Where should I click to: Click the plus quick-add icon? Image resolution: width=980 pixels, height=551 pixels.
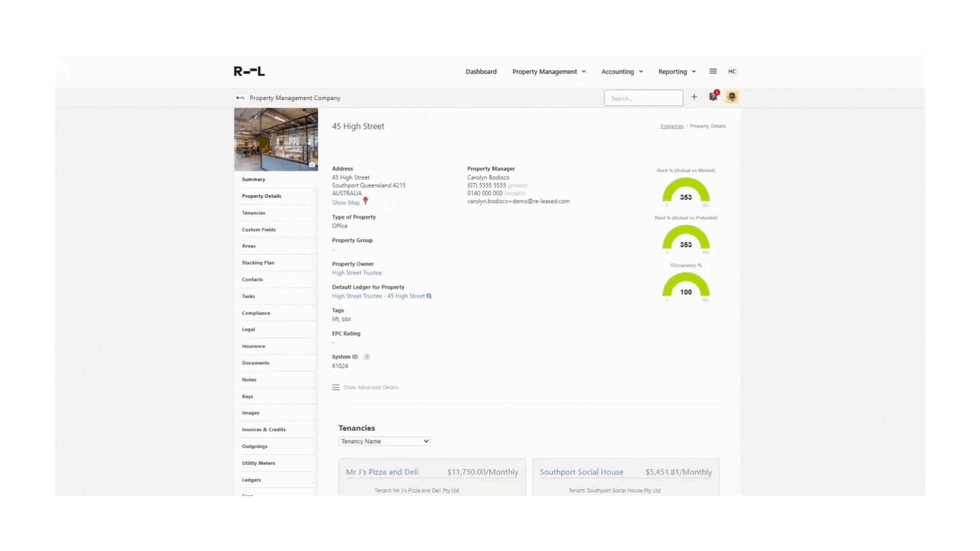coord(694,97)
